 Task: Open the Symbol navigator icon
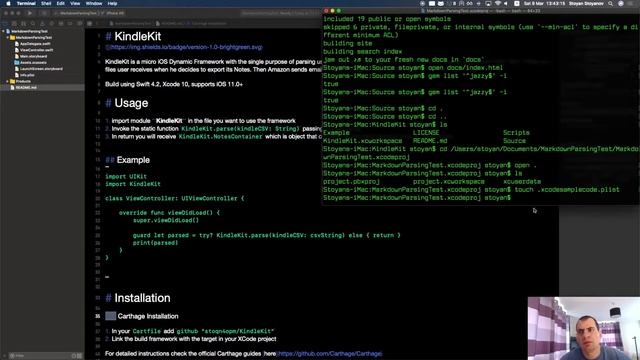(x=24, y=24)
